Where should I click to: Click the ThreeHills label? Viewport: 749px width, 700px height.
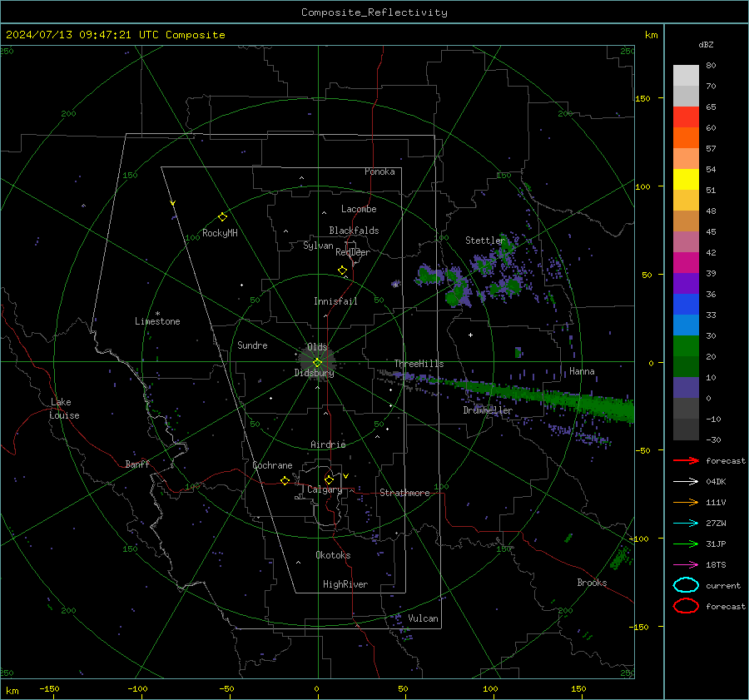pos(419,364)
